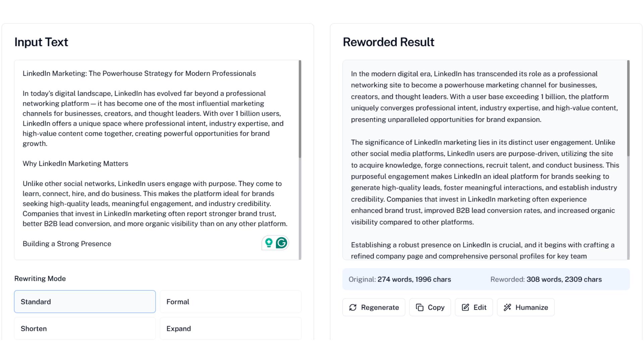Click the LinkedIn Marketing title line in input
Viewport: 644px width, 362px height.
pyautogui.click(x=139, y=73)
